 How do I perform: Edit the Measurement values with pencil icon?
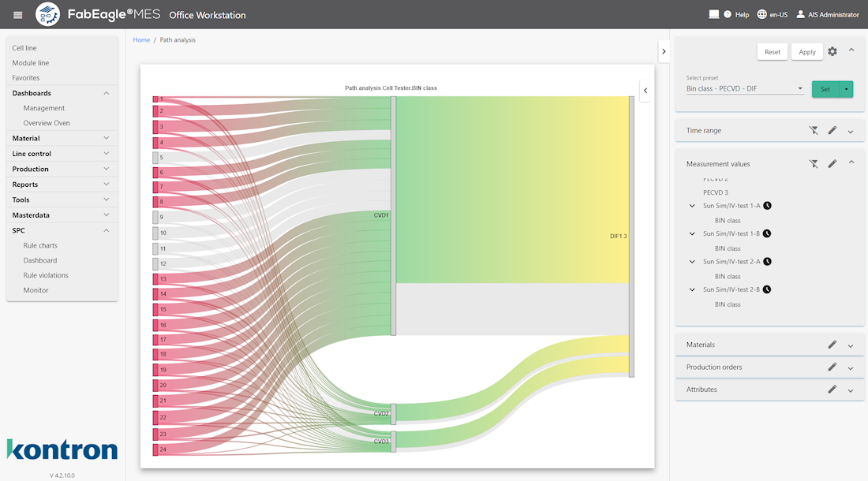coord(832,164)
